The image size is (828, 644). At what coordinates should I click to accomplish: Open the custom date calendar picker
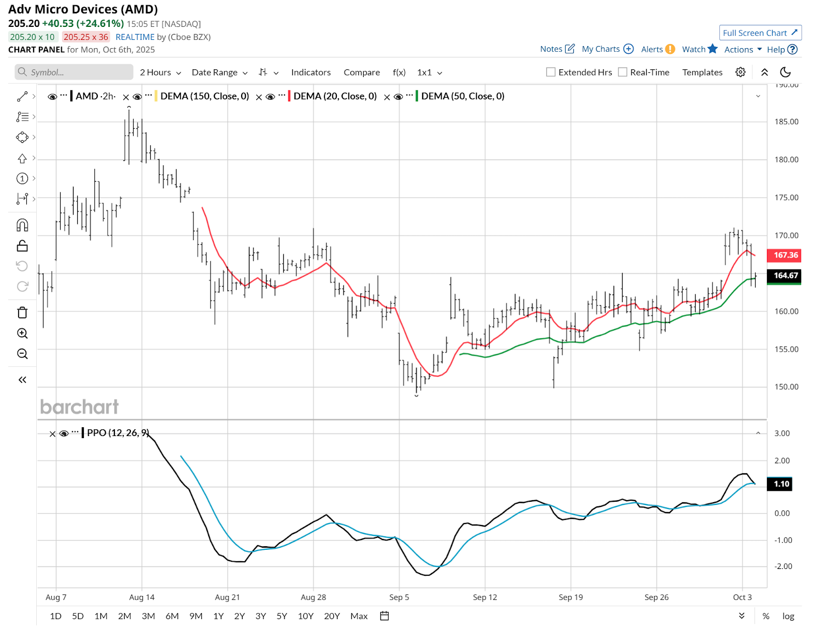[385, 616]
